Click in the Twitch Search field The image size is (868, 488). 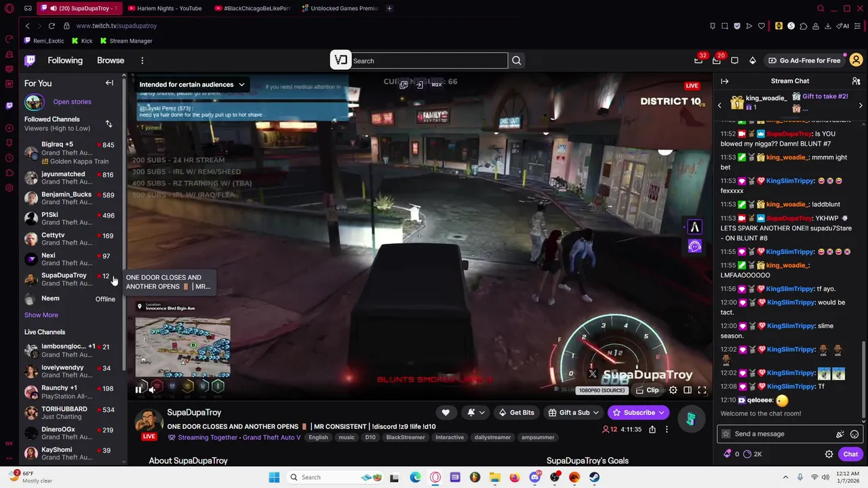pyautogui.click(x=429, y=61)
